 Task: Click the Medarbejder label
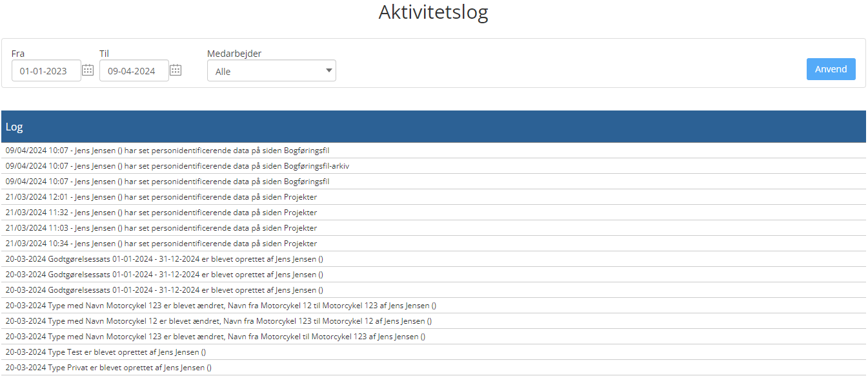point(234,54)
